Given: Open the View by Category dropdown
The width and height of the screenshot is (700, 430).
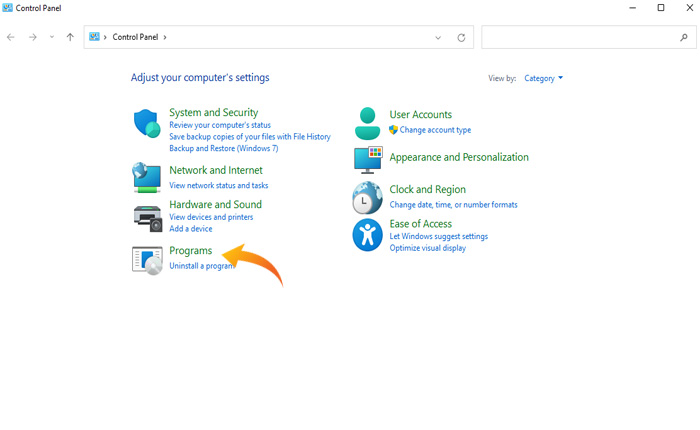Looking at the screenshot, I should point(544,78).
